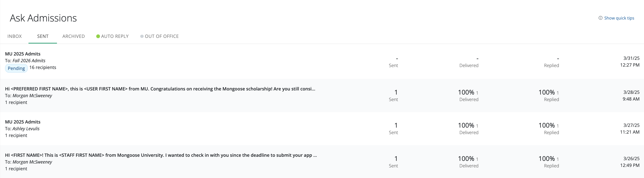Click the Fall 2026 Admits recipient name
The image size is (644, 178).
click(x=29, y=61)
